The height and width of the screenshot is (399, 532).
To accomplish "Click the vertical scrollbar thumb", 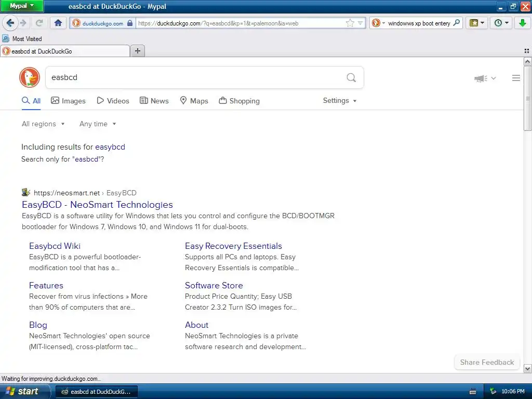I will [527, 98].
